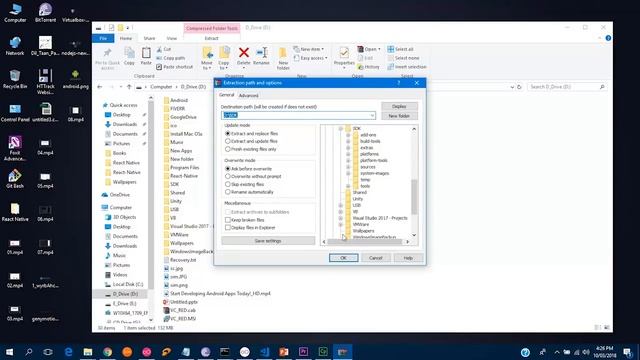Click the Cancel button in extraction dialog
640x360 pixels.
point(376,258)
